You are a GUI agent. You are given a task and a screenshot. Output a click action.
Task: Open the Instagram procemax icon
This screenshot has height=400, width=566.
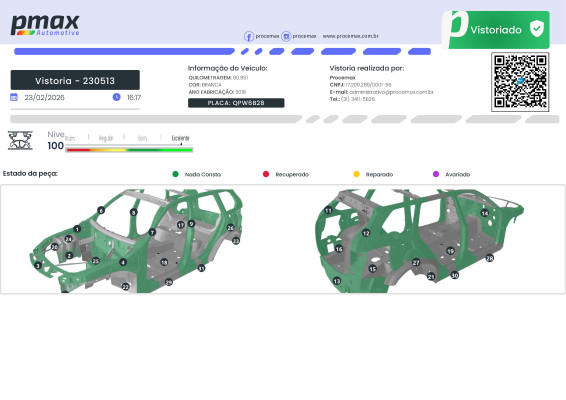286,36
